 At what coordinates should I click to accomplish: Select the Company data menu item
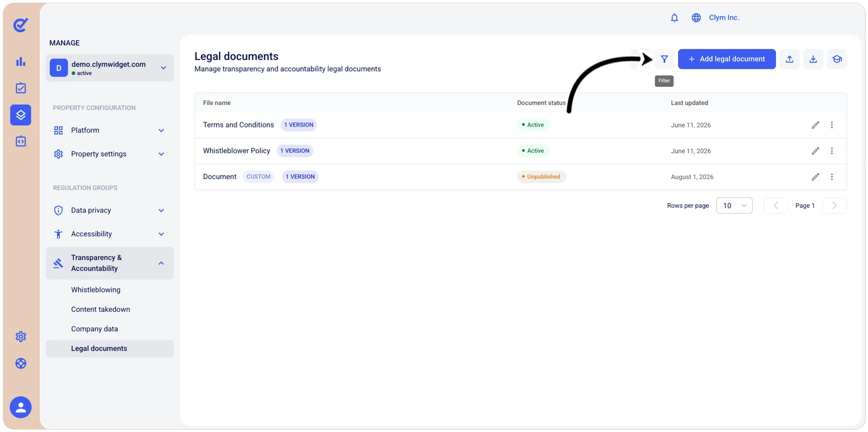coord(94,329)
